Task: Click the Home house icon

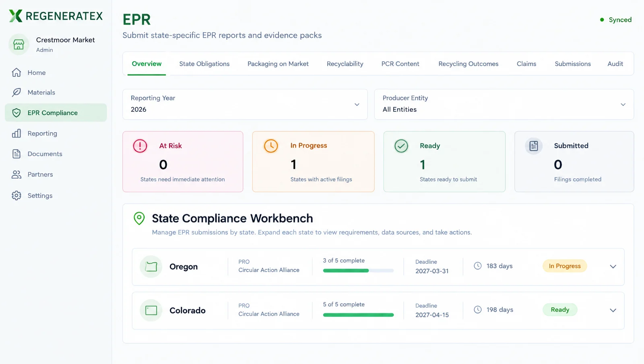Action: click(x=17, y=72)
